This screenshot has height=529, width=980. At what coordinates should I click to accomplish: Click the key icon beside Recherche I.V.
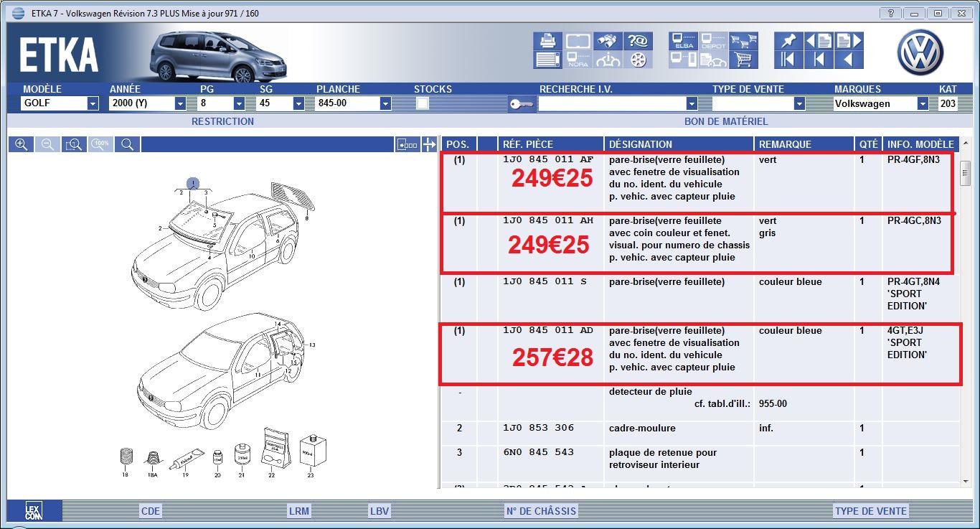tap(522, 104)
